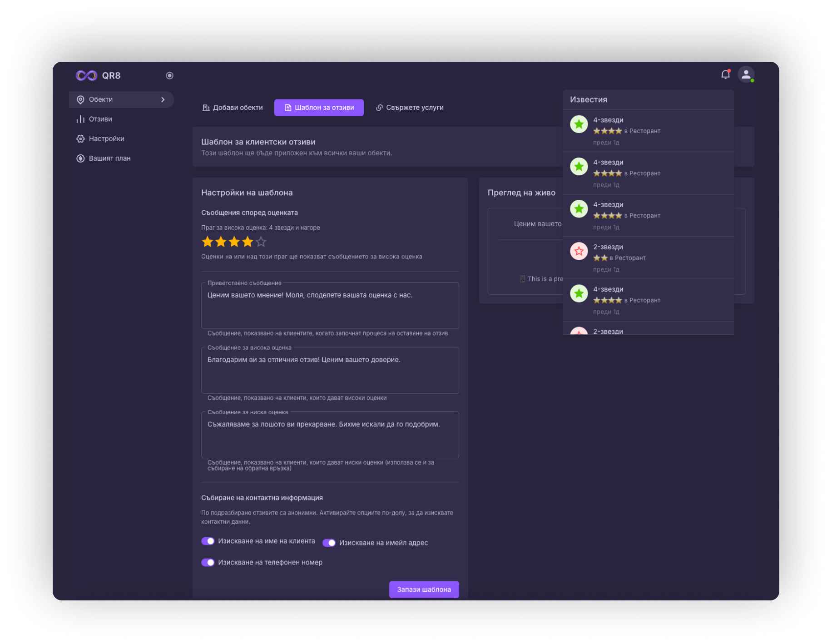Click inside the Приветствено съобщение text field
The width and height of the screenshot is (832, 644).
tap(330, 305)
